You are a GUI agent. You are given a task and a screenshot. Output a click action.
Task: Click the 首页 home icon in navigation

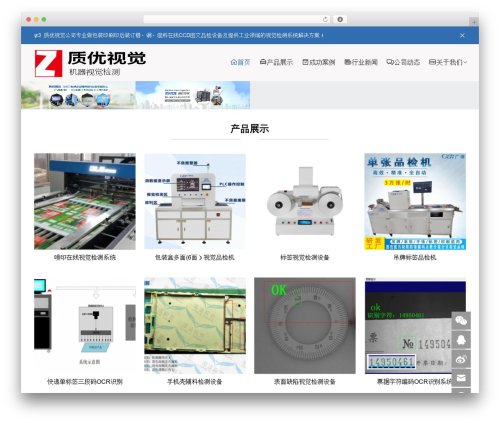234,62
